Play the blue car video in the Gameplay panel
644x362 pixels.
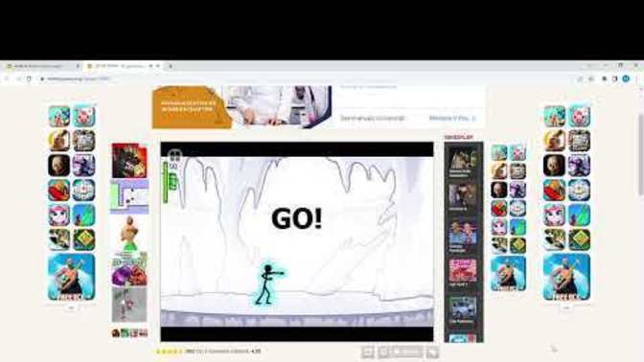(x=463, y=307)
